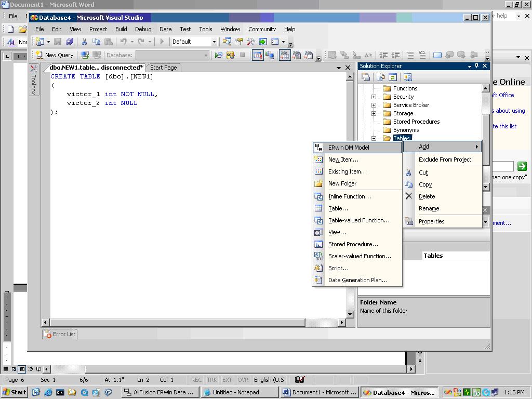Click the Copy icon in the toolbar

pos(96,42)
